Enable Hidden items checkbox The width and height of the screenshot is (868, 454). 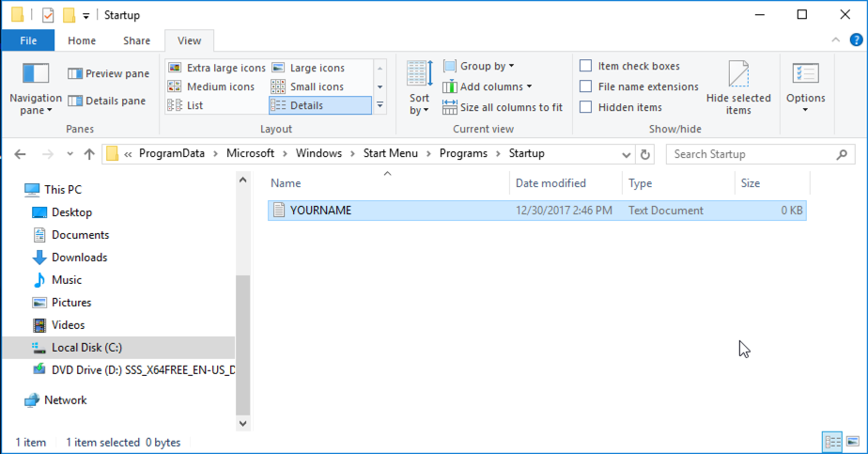[x=585, y=107]
